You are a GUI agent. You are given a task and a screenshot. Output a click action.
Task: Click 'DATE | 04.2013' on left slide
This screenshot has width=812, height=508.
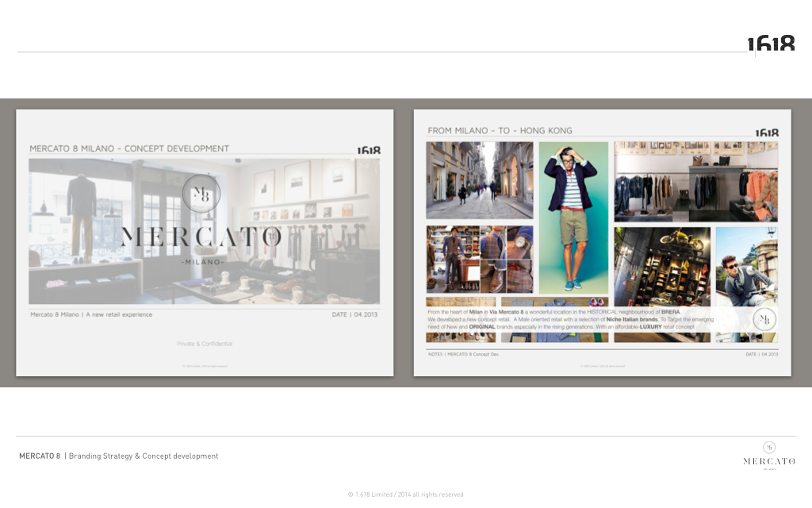click(x=354, y=314)
